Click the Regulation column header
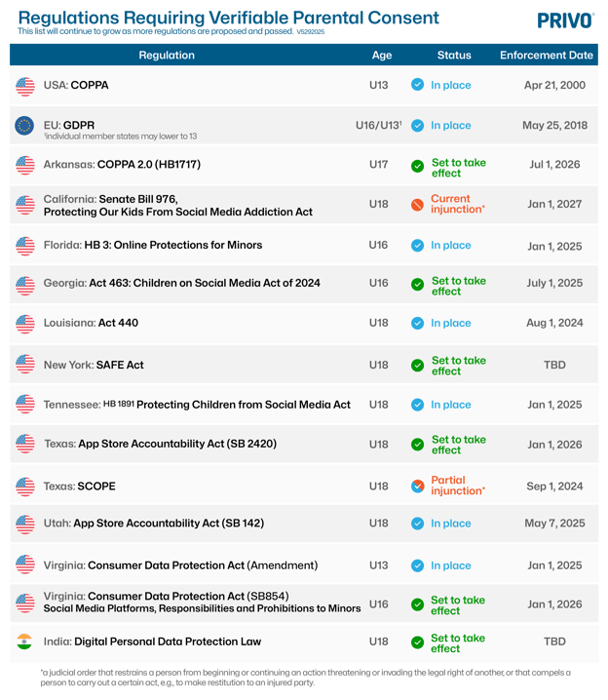Image resolution: width=608 pixels, height=700 pixels. point(167,55)
